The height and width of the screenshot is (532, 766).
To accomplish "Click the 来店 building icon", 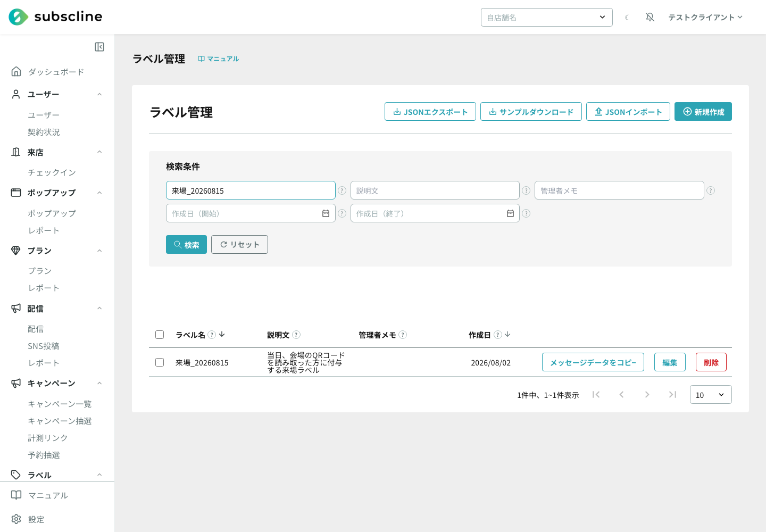I will click(x=16, y=152).
